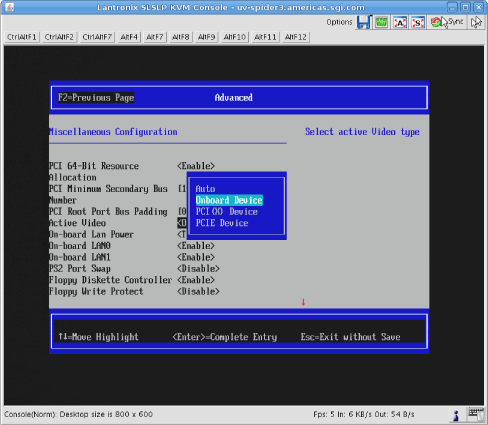Click the AltF11 hotkey button

[265, 37]
